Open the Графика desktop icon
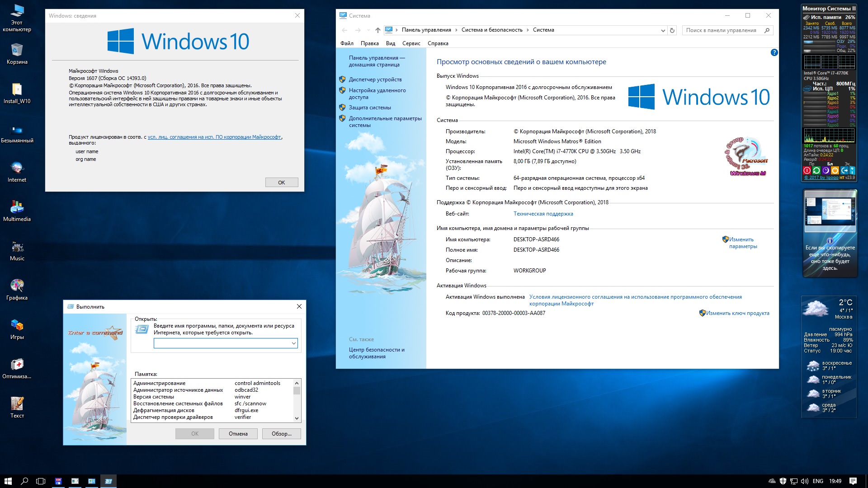The height and width of the screenshot is (488, 868). coord(17,286)
